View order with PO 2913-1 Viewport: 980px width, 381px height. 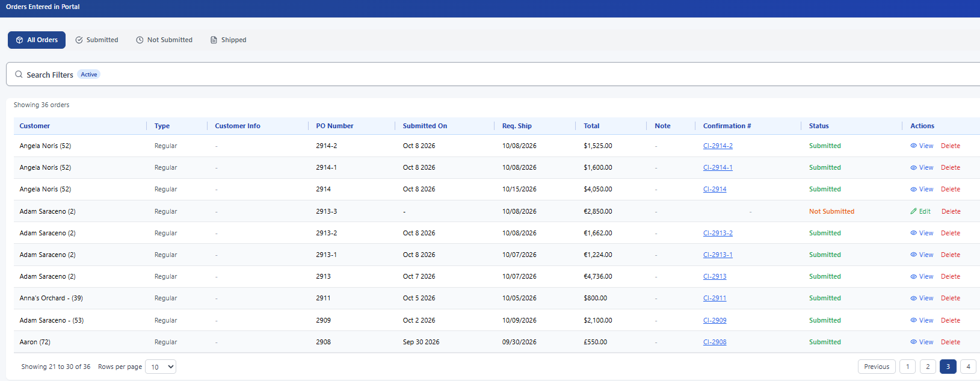pyautogui.click(x=922, y=255)
